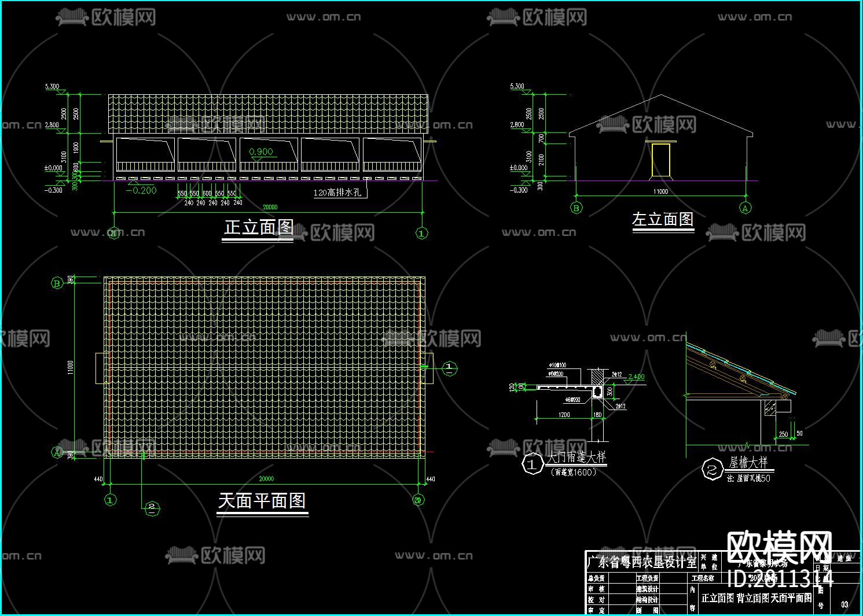The width and height of the screenshot is (863, 616).
Task: Select grid bubble 20 under the front elevation
Action: tap(113, 232)
